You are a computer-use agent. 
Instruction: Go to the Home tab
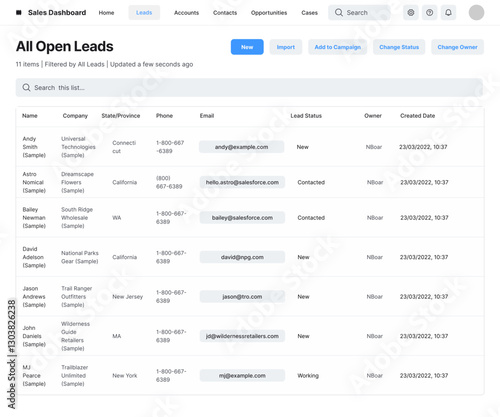(x=106, y=13)
